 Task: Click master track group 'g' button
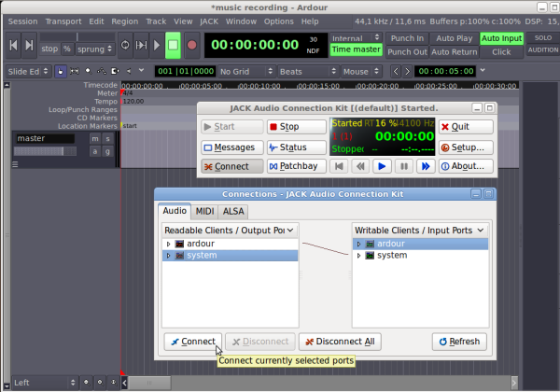[x=107, y=152]
